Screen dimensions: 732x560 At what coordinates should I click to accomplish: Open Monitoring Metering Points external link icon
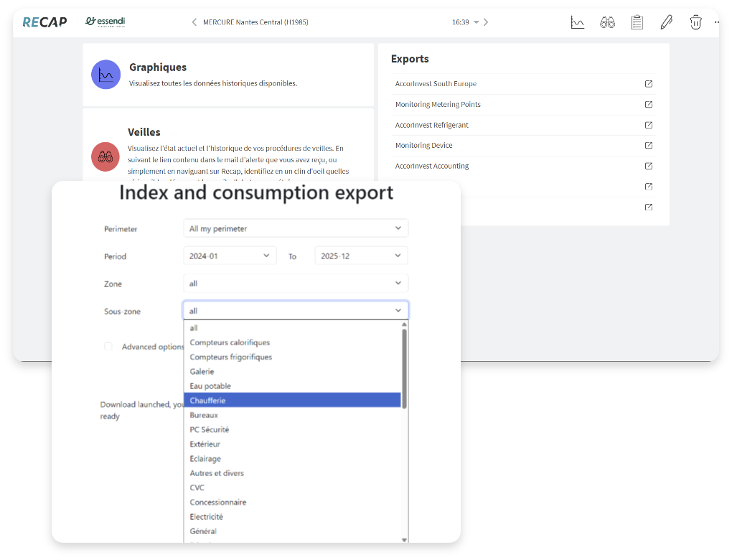pos(649,105)
